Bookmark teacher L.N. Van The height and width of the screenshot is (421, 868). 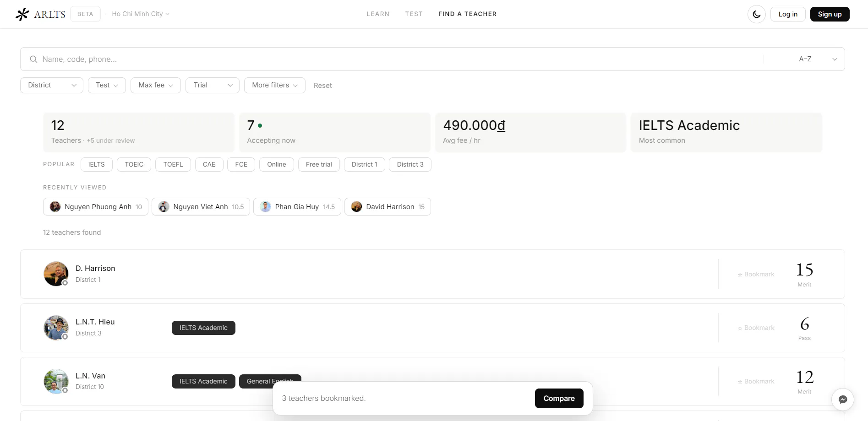756,381
